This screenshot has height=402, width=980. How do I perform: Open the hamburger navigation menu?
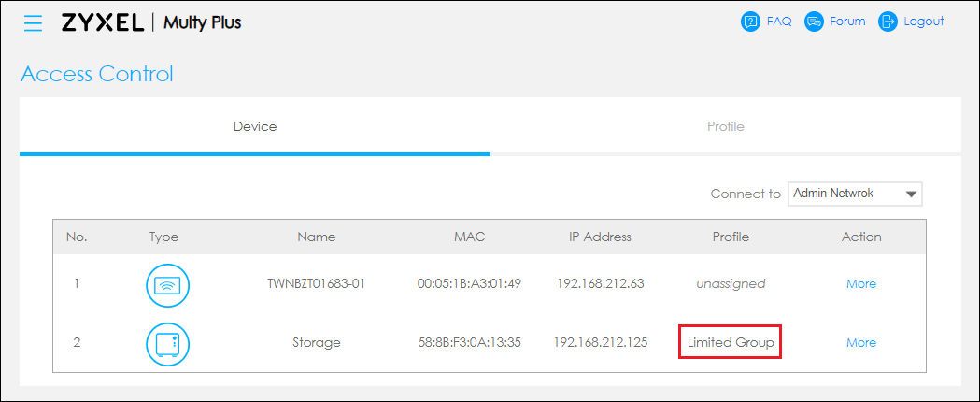coord(33,22)
